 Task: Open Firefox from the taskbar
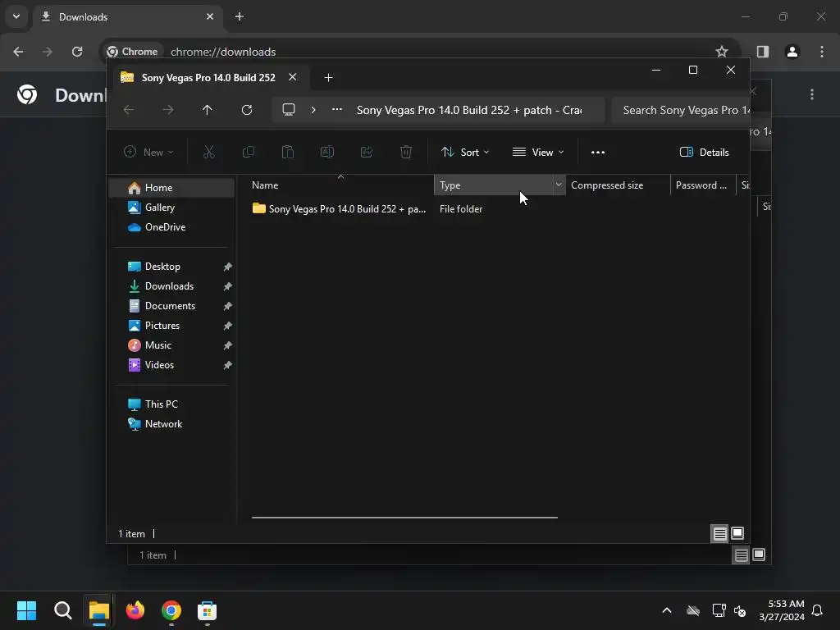click(135, 610)
